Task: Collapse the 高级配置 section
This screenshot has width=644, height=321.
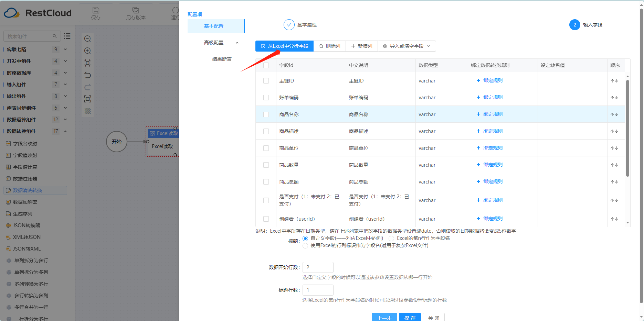Action: point(237,43)
